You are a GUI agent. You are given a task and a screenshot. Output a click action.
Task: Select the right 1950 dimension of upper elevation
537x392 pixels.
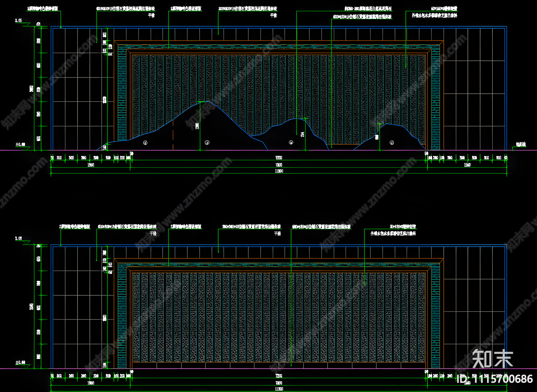(467, 165)
